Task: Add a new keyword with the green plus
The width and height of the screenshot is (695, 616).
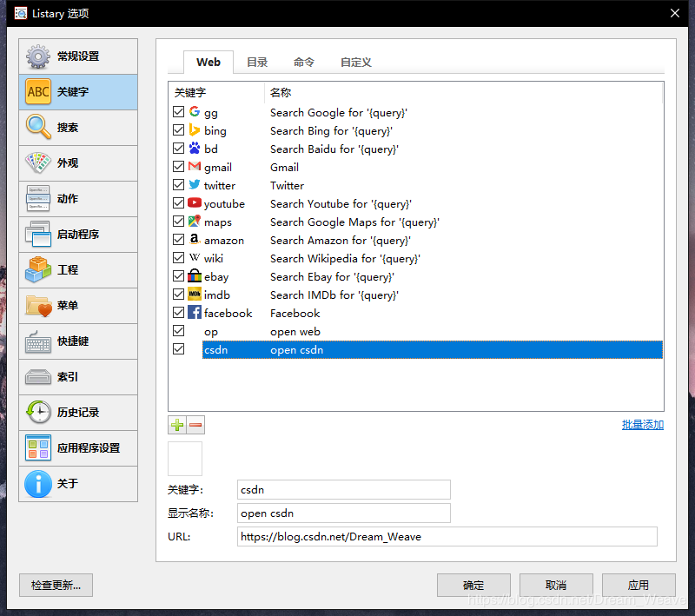Action: tap(179, 424)
